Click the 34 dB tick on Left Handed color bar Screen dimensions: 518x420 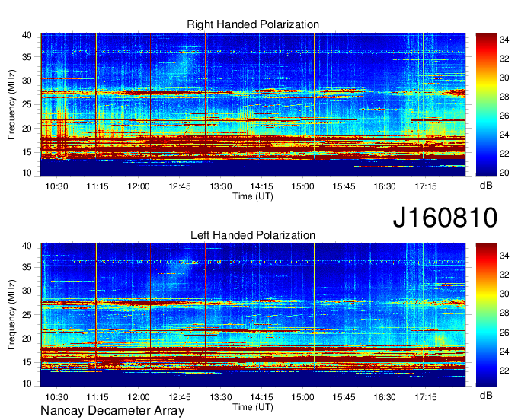504,256
